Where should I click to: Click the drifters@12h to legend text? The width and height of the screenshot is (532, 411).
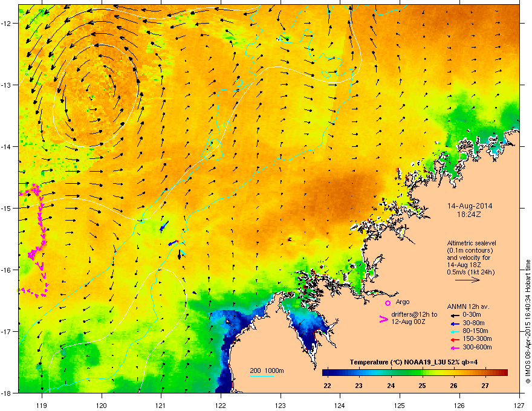(x=414, y=315)
